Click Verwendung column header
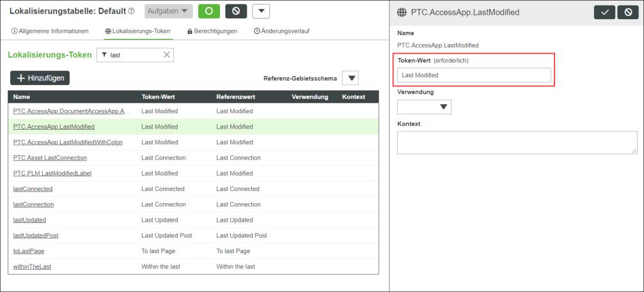The height and width of the screenshot is (292, 644). coord(310,97)
